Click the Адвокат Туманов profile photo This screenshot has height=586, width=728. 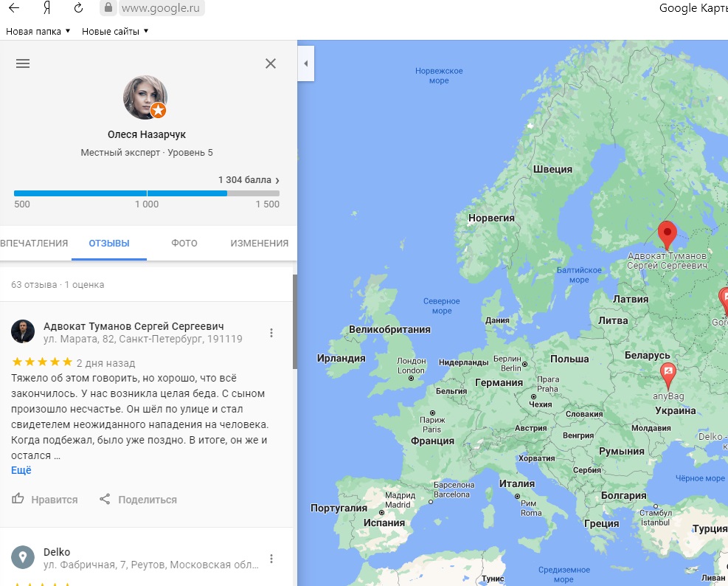pyautogui.click(x=23, y=331)
